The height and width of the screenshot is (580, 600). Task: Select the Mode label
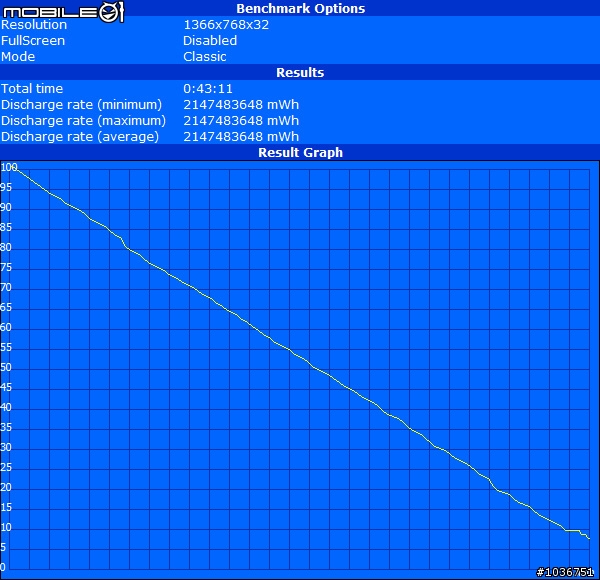coord(18,57)
